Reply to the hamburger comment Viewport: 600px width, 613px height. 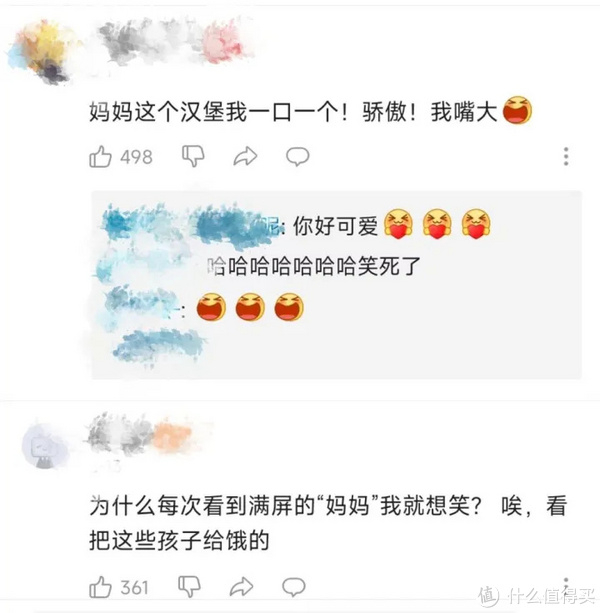pos(297,156)
